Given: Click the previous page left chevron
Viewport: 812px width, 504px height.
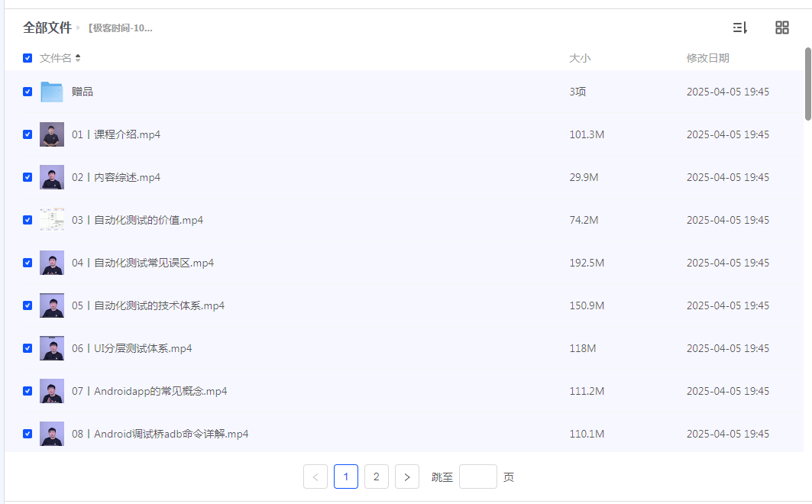Looking at the screenshot, I should coord(315,477).
